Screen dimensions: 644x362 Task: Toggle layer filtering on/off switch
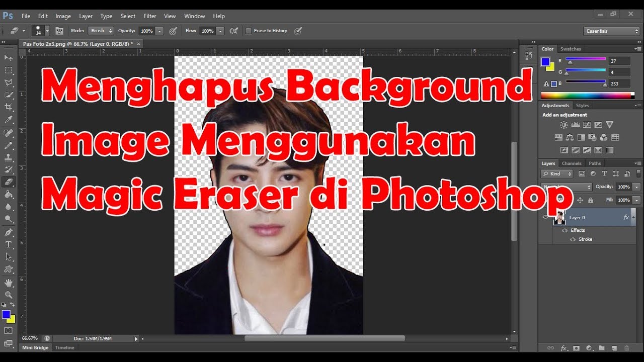coord(638,173)
